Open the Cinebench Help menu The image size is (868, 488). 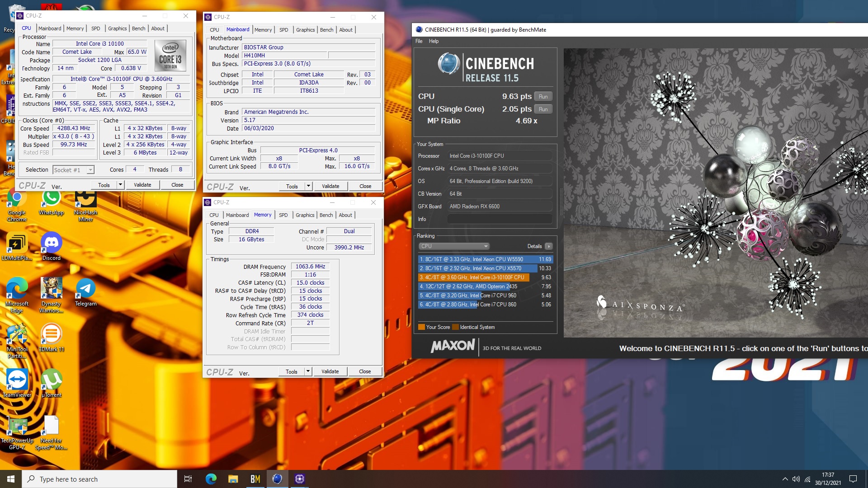coord(434,41)
